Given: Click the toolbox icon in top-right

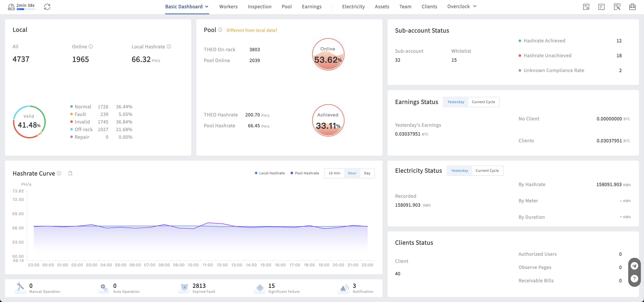Looking at the screenshot, I should (x=632, y=7).
